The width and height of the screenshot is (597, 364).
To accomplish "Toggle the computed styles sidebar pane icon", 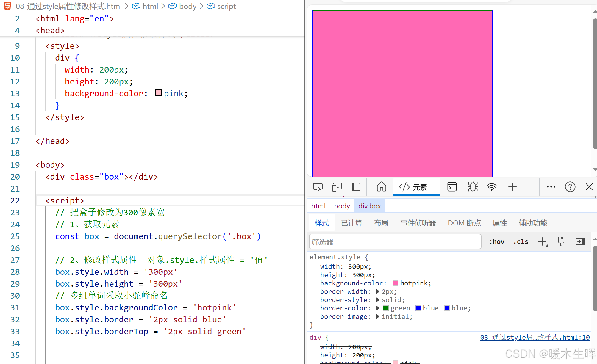I will pos(580,241).
